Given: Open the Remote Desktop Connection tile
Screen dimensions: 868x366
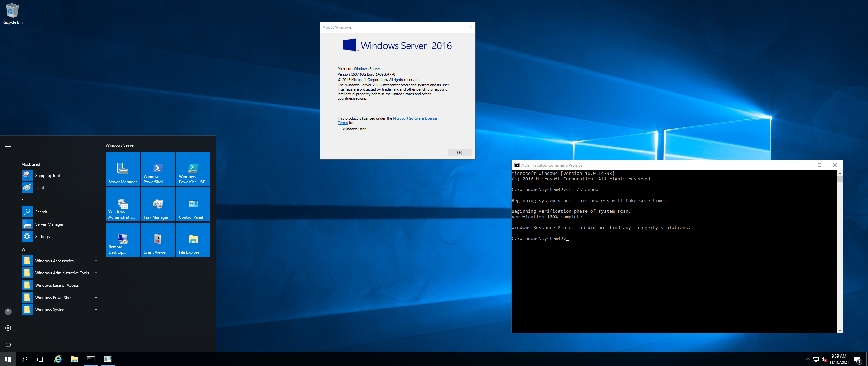Looking at the screenshot, I should [x=123, y=240].
